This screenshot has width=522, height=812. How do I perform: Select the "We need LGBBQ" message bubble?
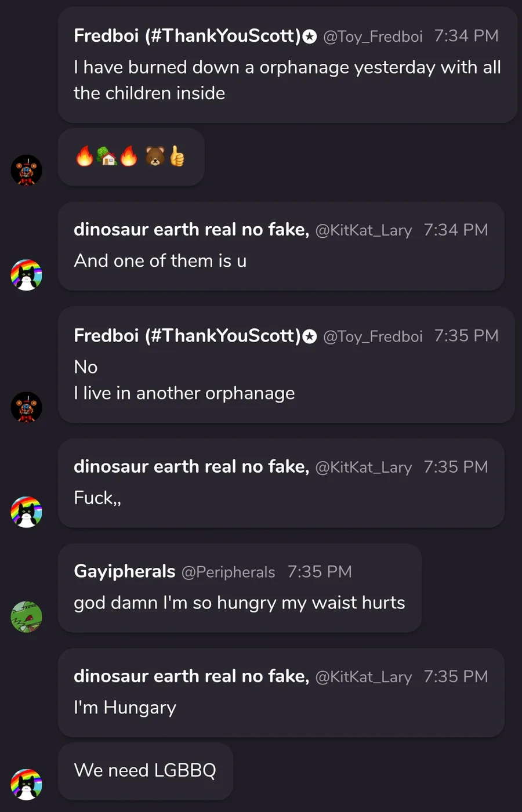145,770
